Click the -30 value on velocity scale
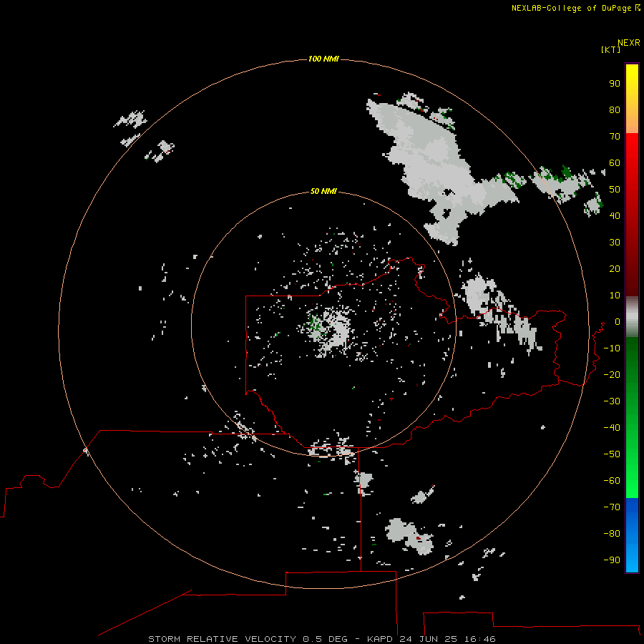The width and height of the screenshot is (644, 644). click(612, 401)
